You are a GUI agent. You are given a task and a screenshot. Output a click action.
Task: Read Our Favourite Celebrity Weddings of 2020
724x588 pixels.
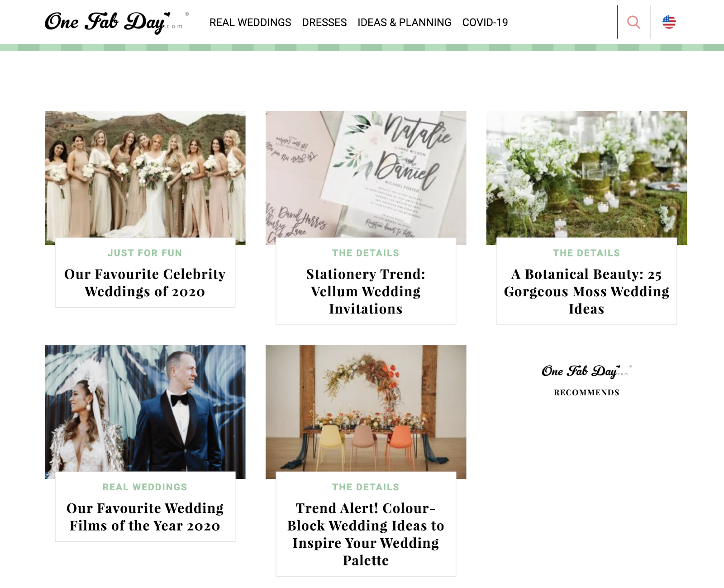(x=145, y=283)
